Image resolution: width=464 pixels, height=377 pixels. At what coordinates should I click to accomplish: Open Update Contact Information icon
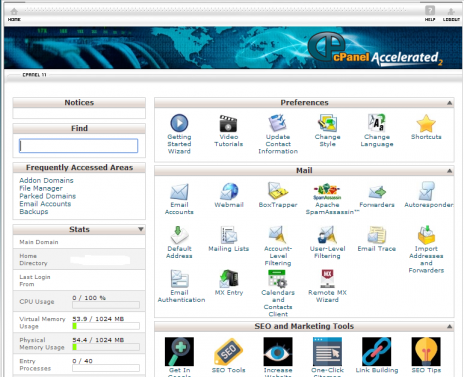point(278,123)
